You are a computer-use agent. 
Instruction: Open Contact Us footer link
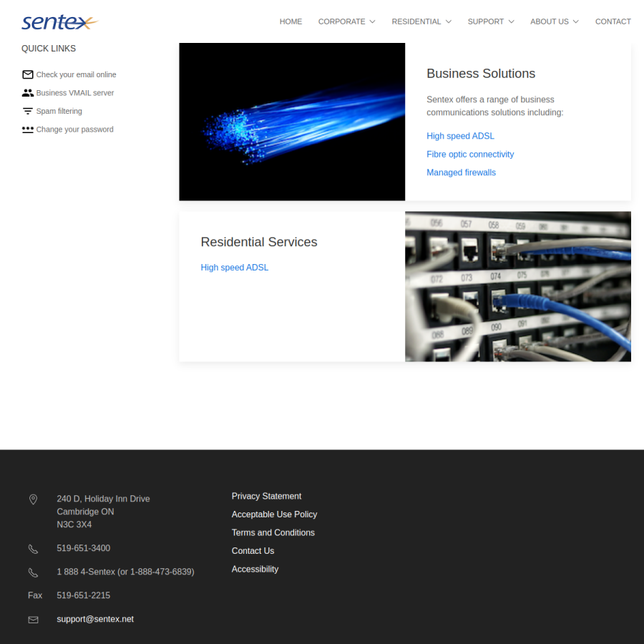253,551
